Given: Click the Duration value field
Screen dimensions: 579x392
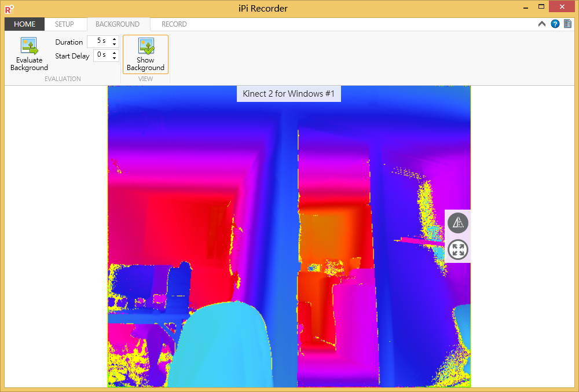Looking at the screenshot, I should 98,42.
